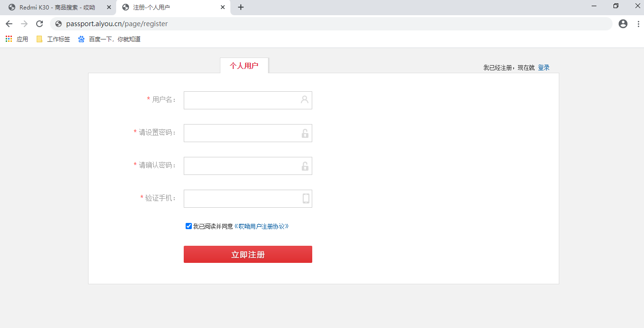Open the 登录 login link

pos(543,67)
